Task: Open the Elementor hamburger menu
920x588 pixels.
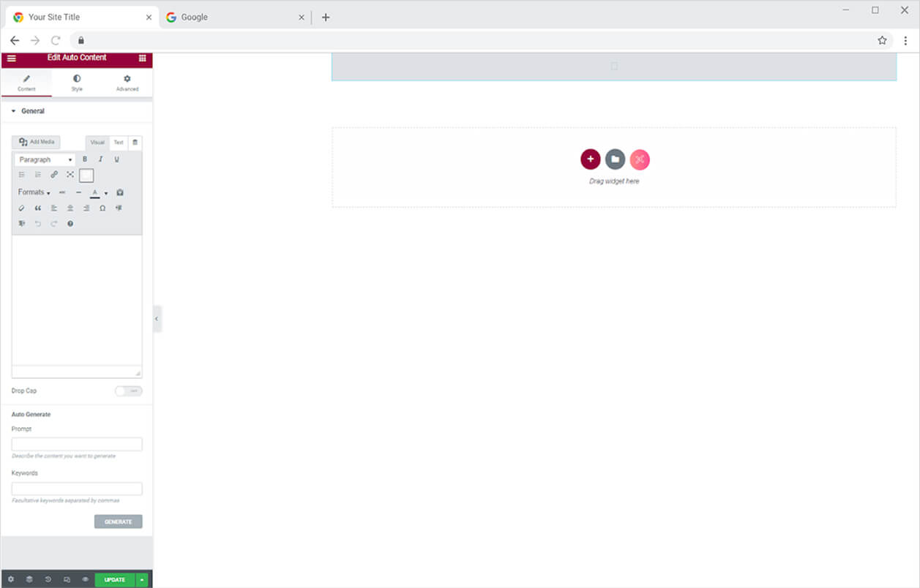Action: point(11,59)
